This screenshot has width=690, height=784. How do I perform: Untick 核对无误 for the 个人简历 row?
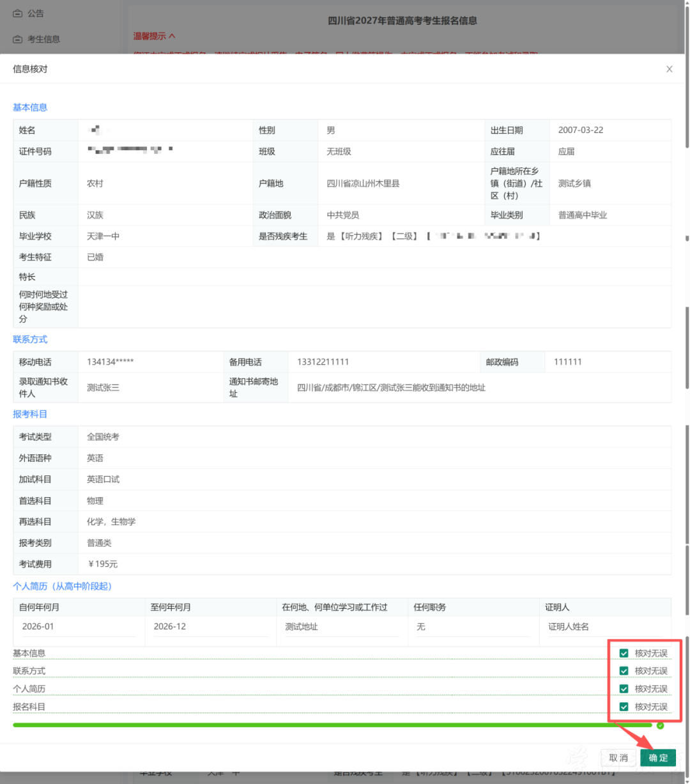(624, 689)
